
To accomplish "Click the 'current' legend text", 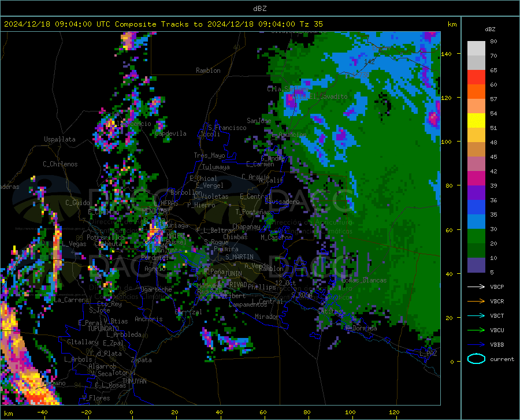I will [x=502, y=359].
